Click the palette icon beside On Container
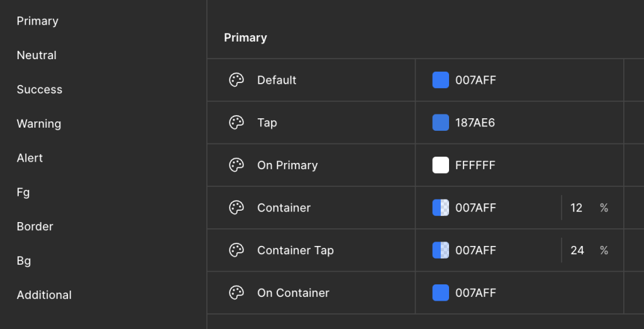Image resolution: width=644 pixels, height=329 pixels. (236, 293)
